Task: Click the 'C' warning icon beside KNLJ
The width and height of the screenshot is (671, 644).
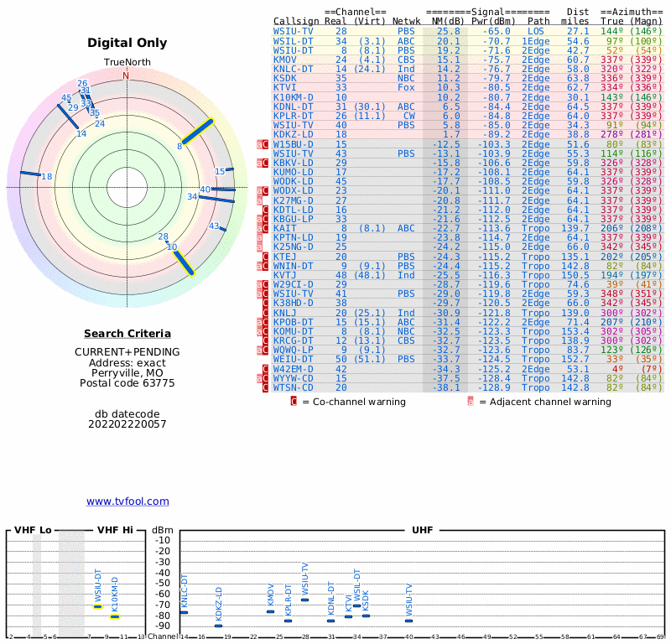Action: tap(265, 313)
